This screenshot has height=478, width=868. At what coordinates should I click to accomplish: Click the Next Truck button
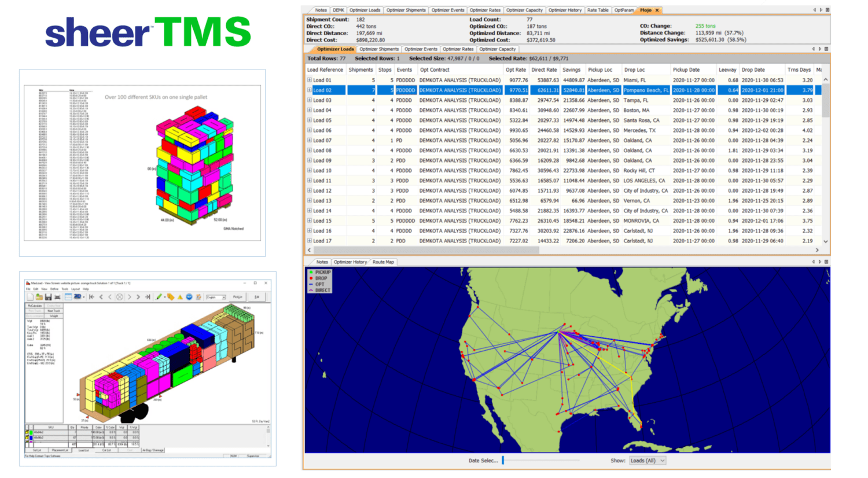tap(54, 311)
